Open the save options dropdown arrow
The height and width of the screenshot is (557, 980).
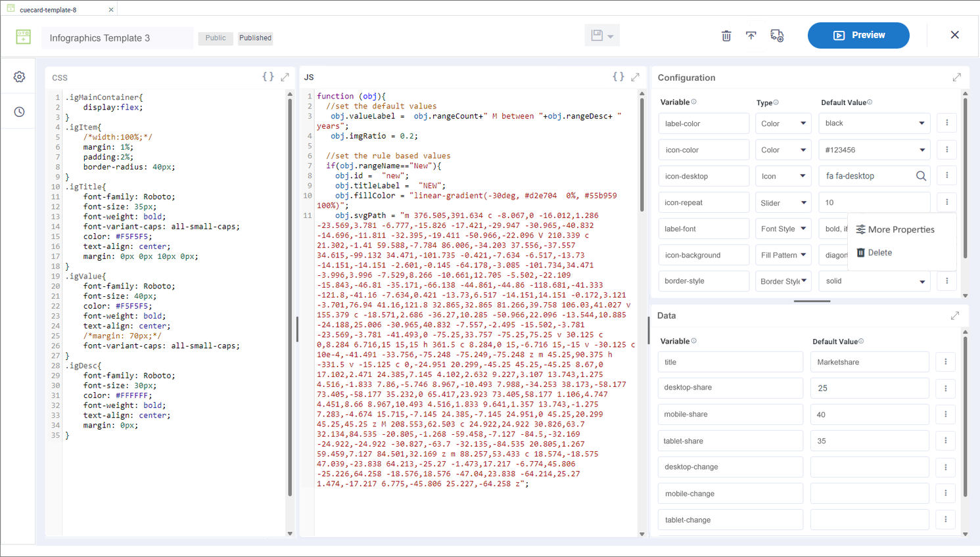[611, 36]
